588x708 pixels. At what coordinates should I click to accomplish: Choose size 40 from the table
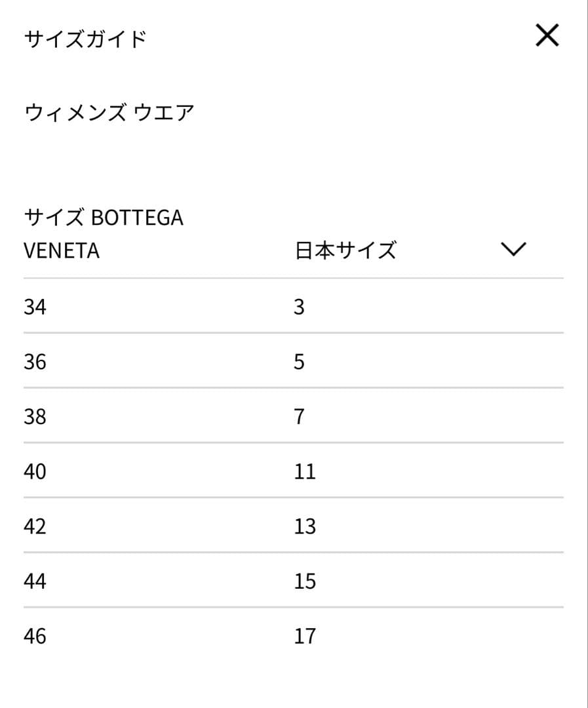(36, 471)
